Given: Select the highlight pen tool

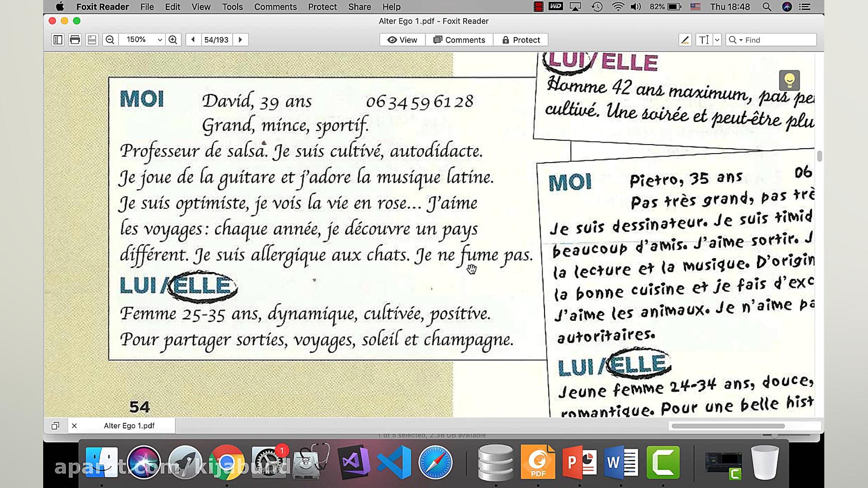Looking at the screenshot, I should [x=685, y=40].
